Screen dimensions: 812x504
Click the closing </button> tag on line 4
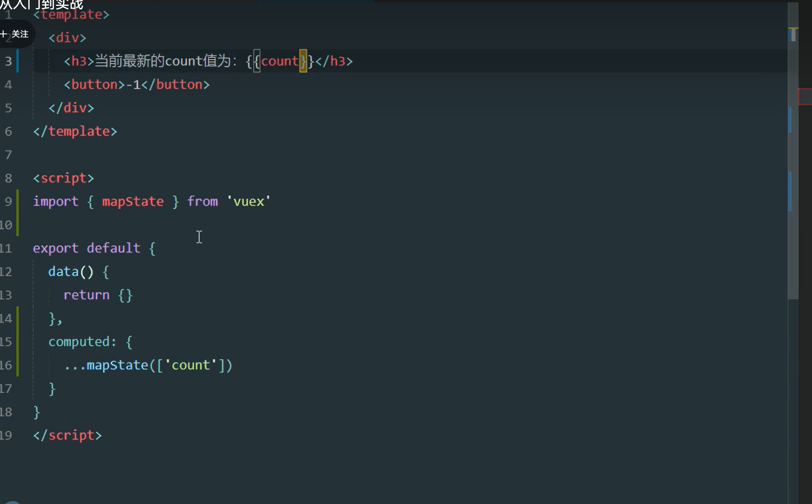pos(175,85)
